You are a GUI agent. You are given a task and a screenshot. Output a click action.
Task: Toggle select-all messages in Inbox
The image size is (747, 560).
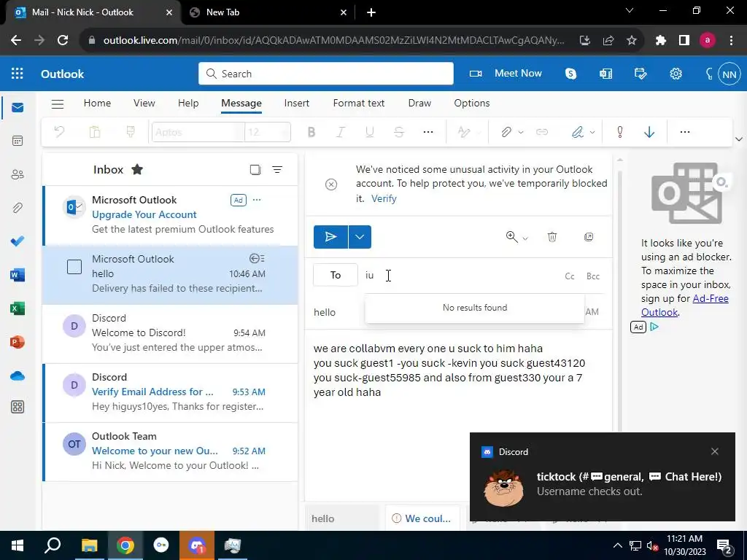point(255,169)
